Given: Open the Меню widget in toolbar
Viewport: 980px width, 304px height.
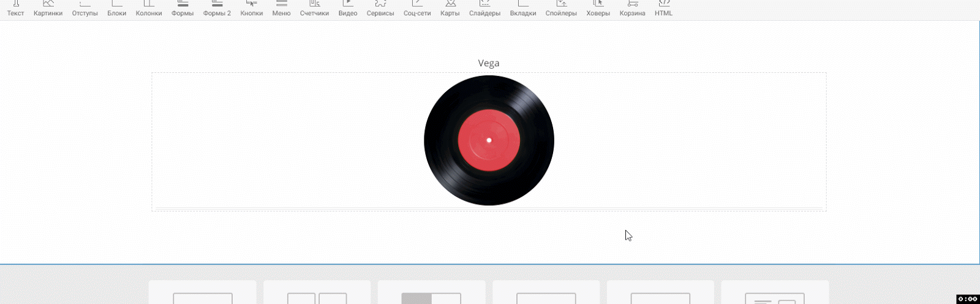Looking at the screenshot, I should pyautogui.click(x=281, y=9).
